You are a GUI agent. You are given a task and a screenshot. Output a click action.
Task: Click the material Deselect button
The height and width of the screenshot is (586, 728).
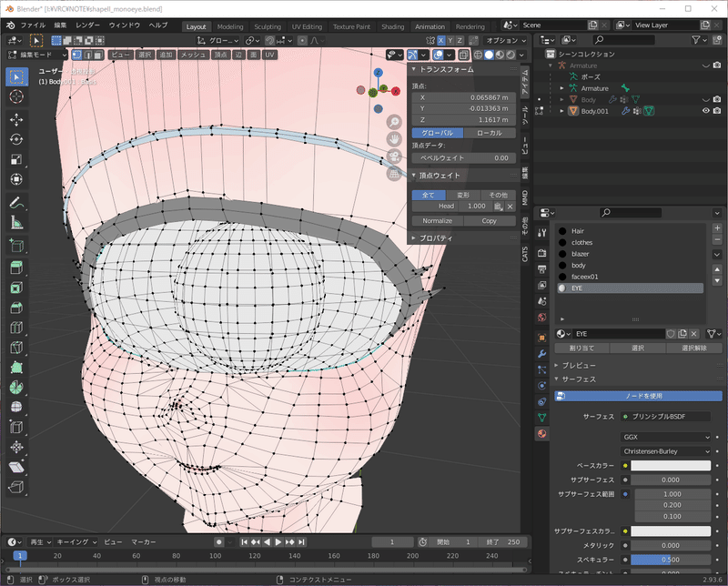[694, 348]
